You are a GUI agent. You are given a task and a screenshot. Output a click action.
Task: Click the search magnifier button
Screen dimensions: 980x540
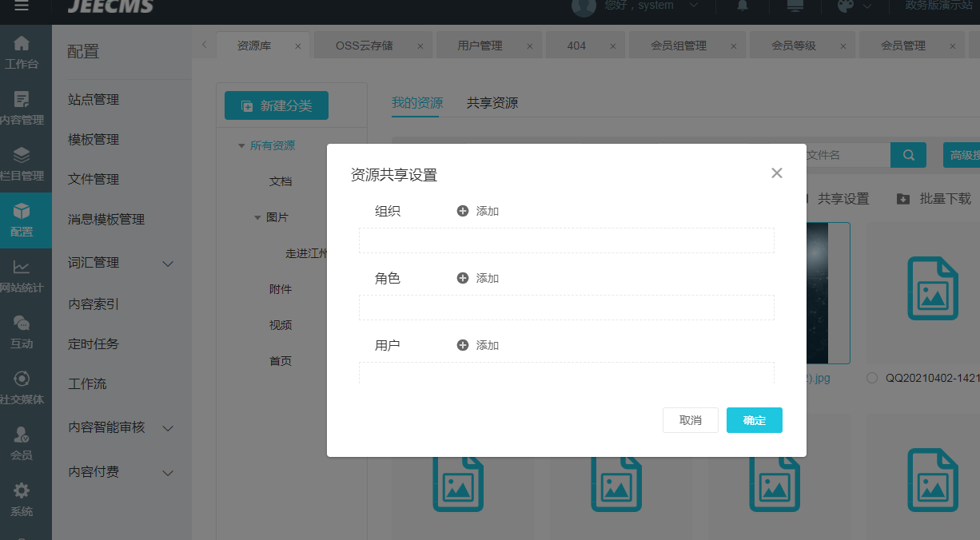tap(908, 155)
